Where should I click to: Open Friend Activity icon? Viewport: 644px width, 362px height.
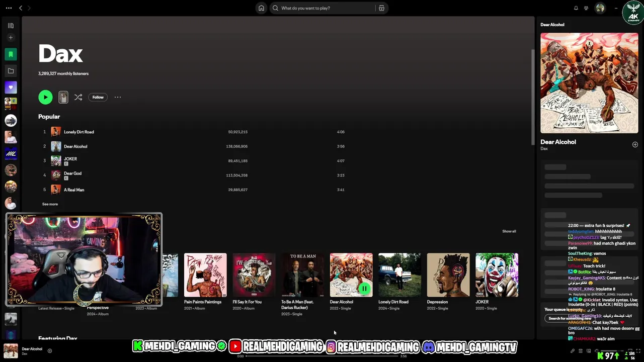tap(586, 8)
